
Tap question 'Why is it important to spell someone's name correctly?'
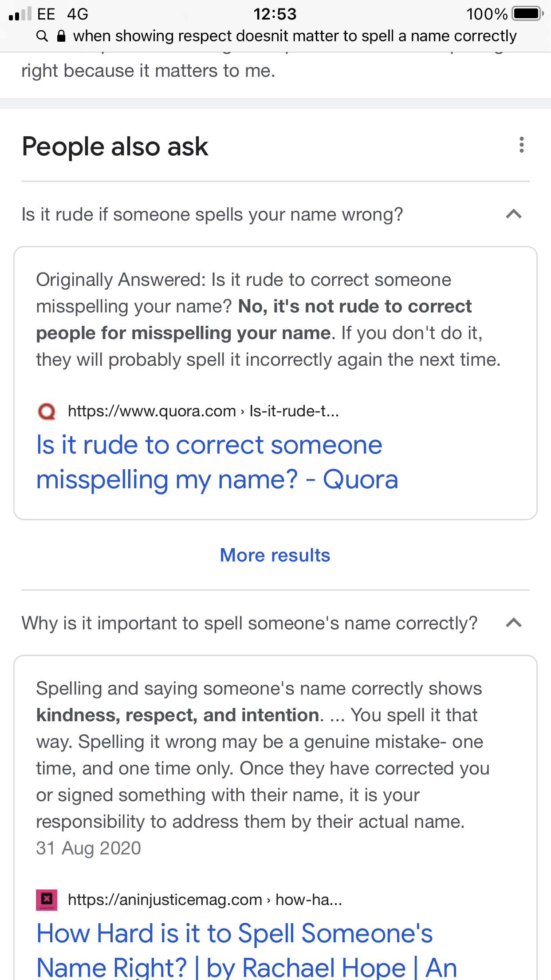pyautogui.click(x=250, y=623)
